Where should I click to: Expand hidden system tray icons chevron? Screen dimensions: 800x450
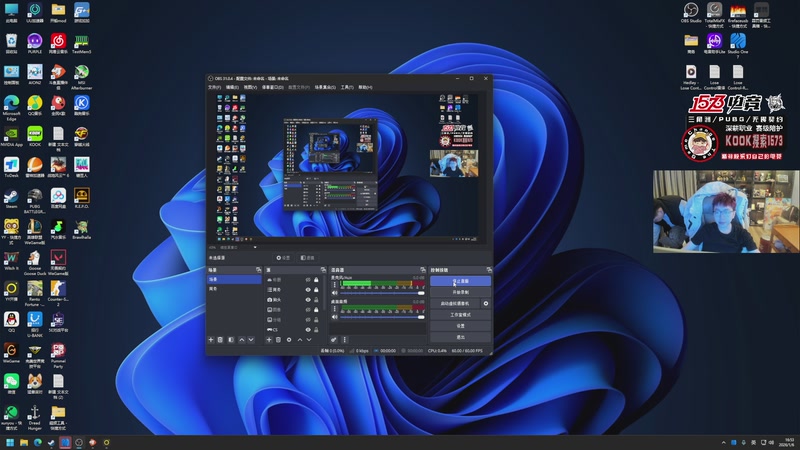click(723, 442)
